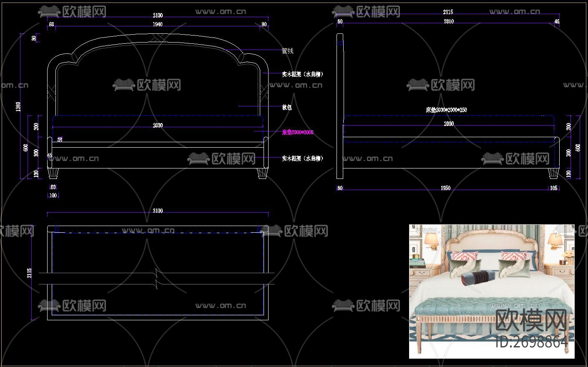Click the 60 dimension below front elevation leg
The image size is (588, 367).
tap(53, 187)
